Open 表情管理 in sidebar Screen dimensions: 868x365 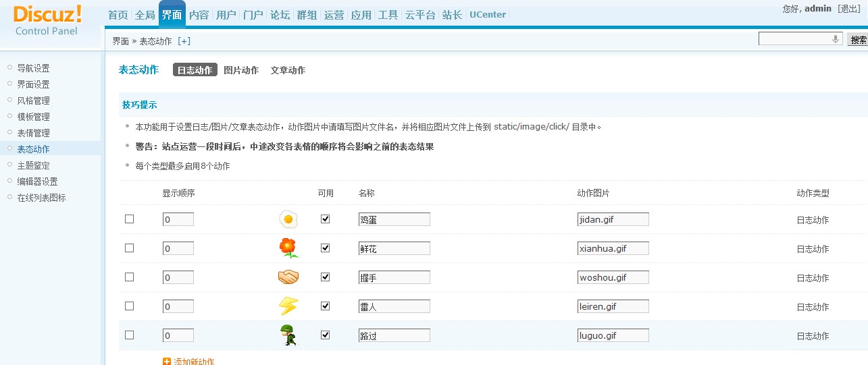point(33,133)
